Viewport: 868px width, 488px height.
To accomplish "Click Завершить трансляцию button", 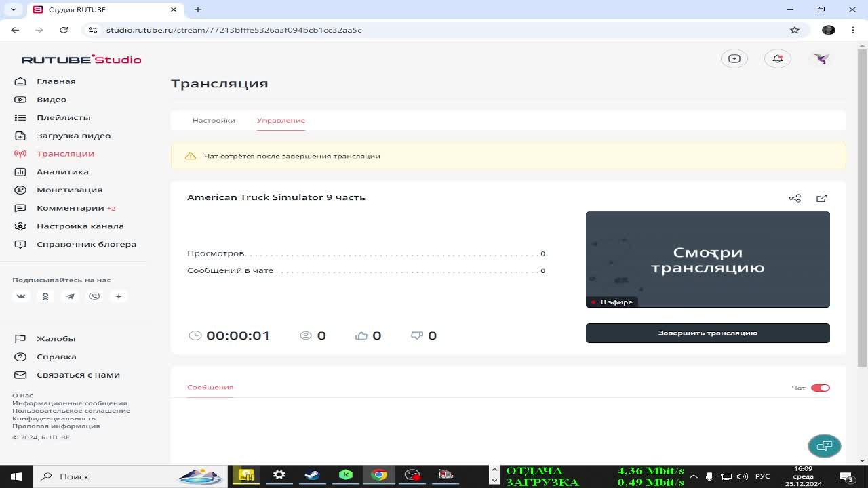I will (708, 333).
